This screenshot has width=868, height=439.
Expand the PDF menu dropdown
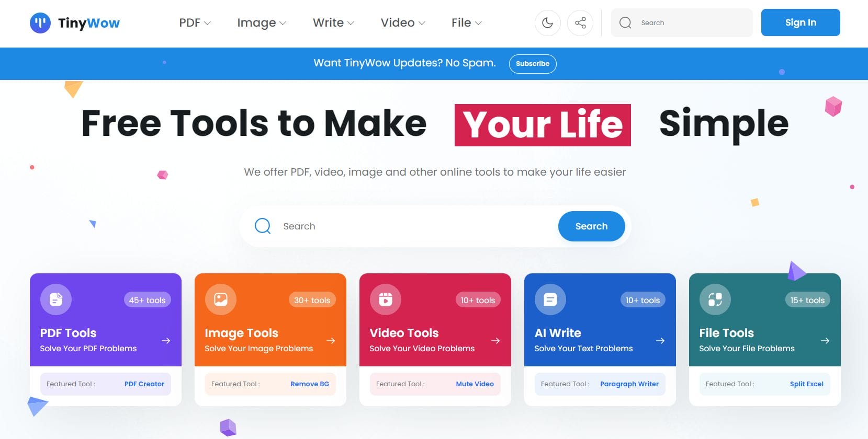coord(195,23)
